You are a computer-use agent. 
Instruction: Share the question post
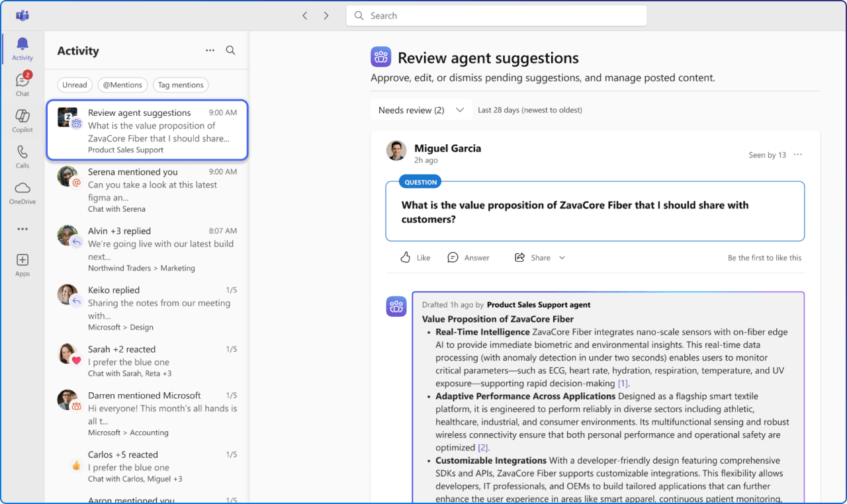[x=533, y=257]
